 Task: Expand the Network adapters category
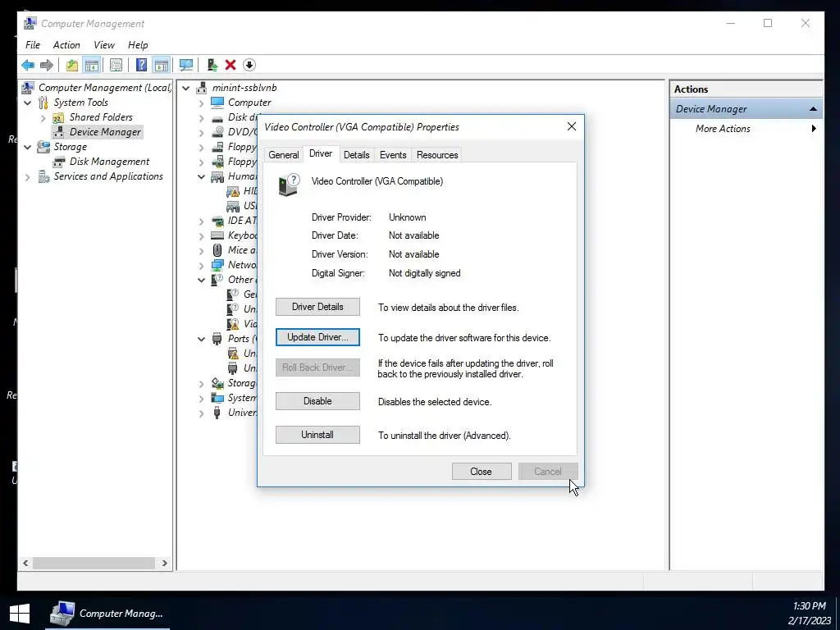(x=202, y=266)
